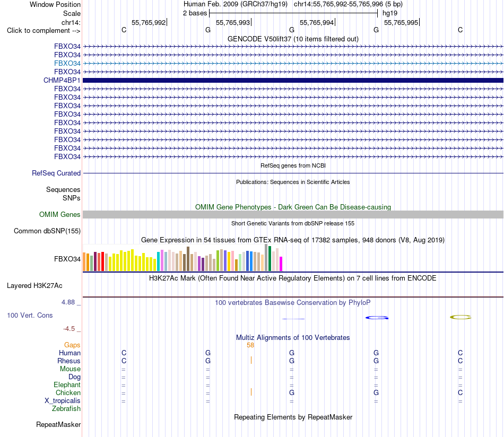Image resolution: width=504 pixels, height=437 pixels.
Task: Open 'Short Genetic Variants from dbSNP release 155' title
Action: [293, 223]
